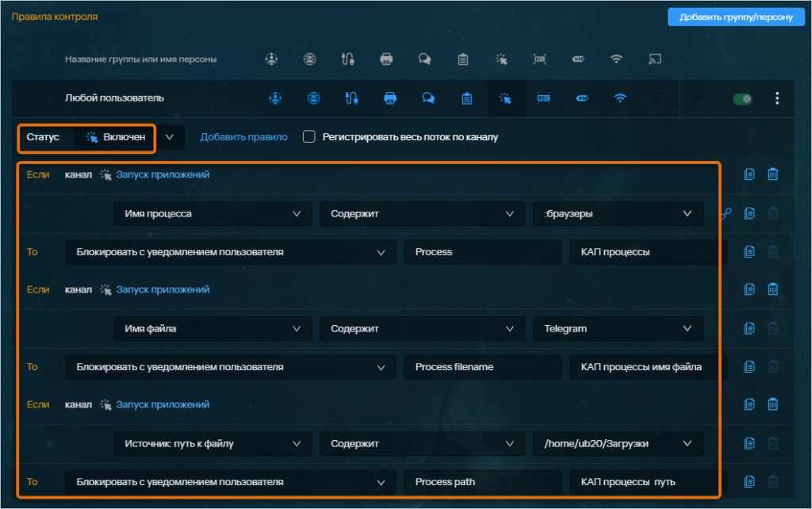Select USB device cable icon in Любой пользователь row
This screenshot has width=812, height=509.
(x=352, y=98)
